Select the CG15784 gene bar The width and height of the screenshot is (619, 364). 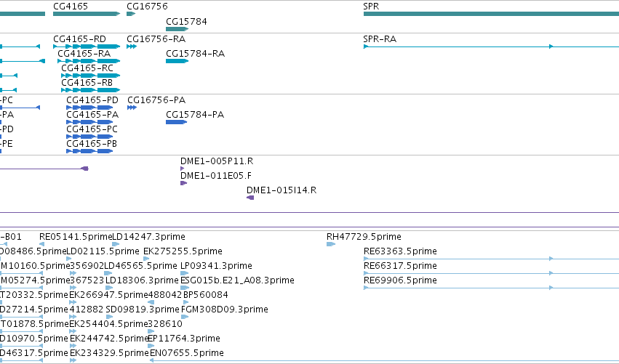(177, 29)
